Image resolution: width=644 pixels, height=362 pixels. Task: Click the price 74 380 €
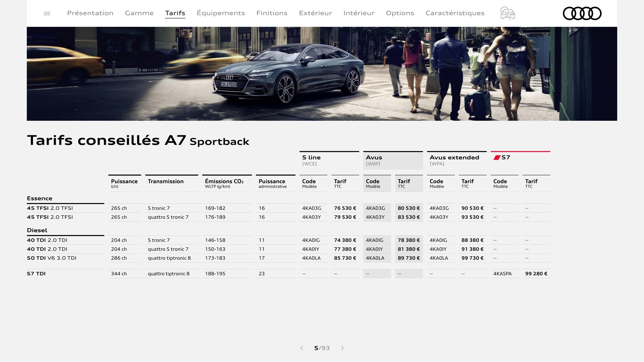[x=345, y=240]
